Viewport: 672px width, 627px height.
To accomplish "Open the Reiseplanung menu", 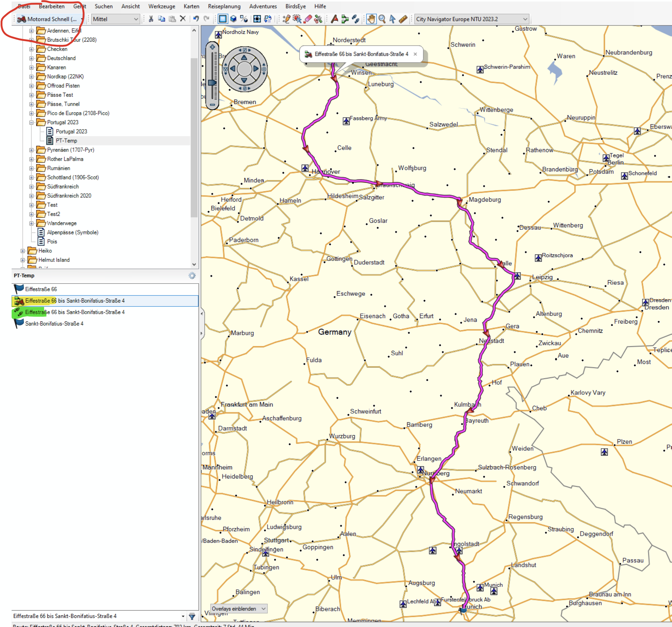I will coord(224,6).
